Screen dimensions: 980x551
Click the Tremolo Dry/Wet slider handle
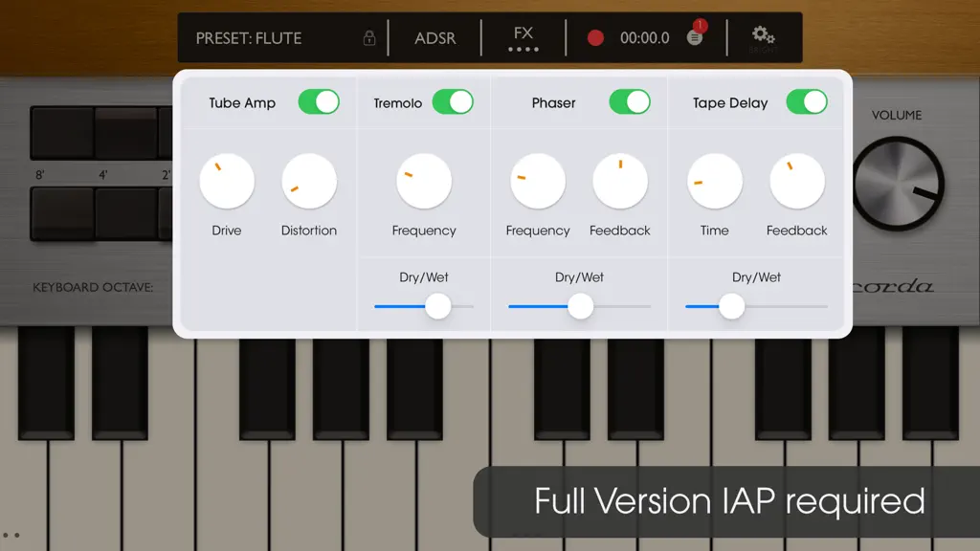point(438,306)
